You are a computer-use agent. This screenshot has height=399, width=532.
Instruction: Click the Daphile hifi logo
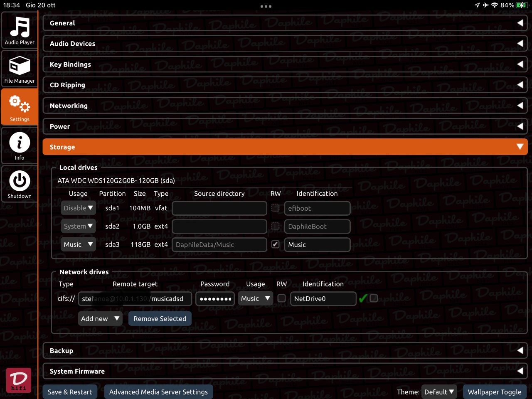[x=19, y=380]
